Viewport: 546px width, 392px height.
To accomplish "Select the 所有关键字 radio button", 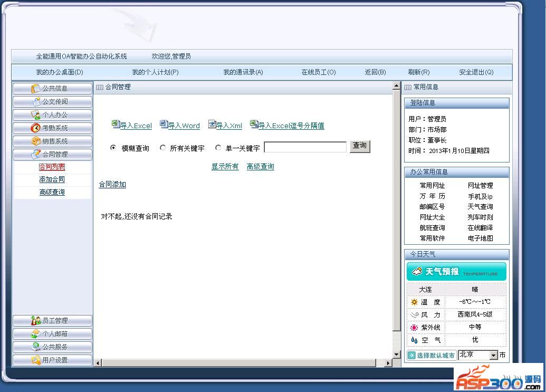I will tap(162, 148).
